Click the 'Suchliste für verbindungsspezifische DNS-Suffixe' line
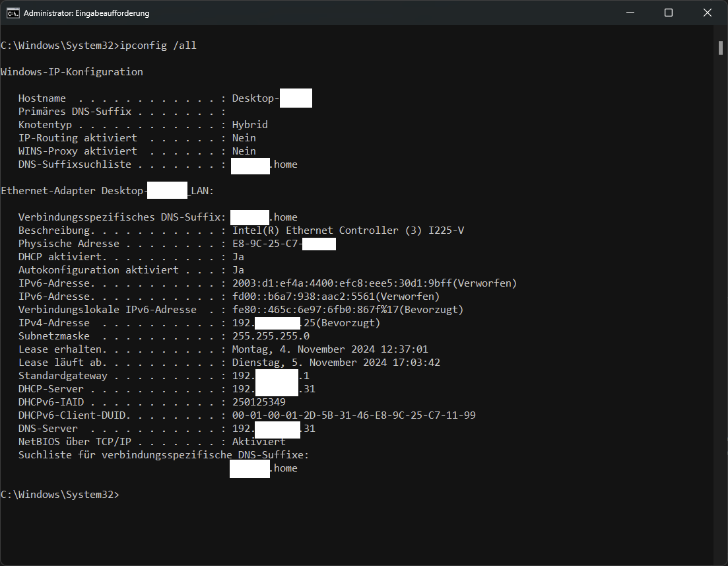The width and height of the screenshot is (728, 566). [164, 455]
